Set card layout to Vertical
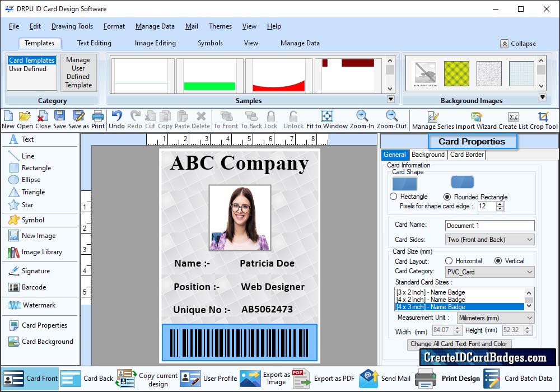Image resolution: width=560 pixels, height=392 pixels. coord(498,261)
